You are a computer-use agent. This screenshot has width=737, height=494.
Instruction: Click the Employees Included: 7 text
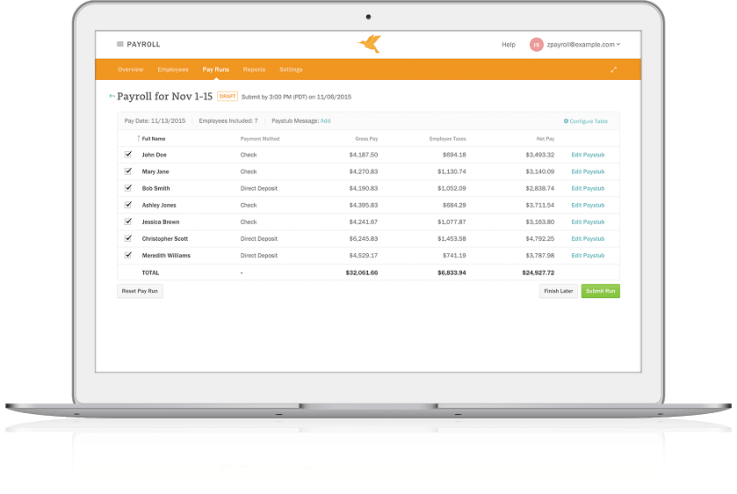[228, 121]
